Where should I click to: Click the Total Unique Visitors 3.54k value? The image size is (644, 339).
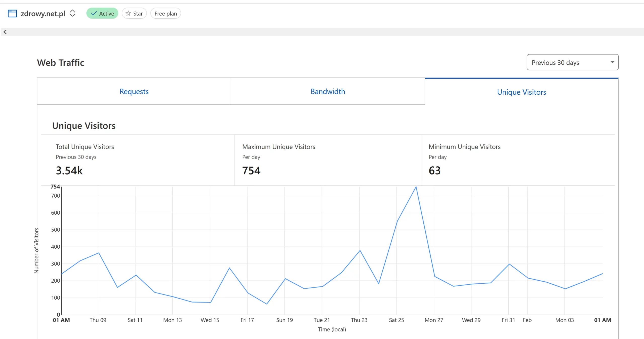tap(69, 171)
